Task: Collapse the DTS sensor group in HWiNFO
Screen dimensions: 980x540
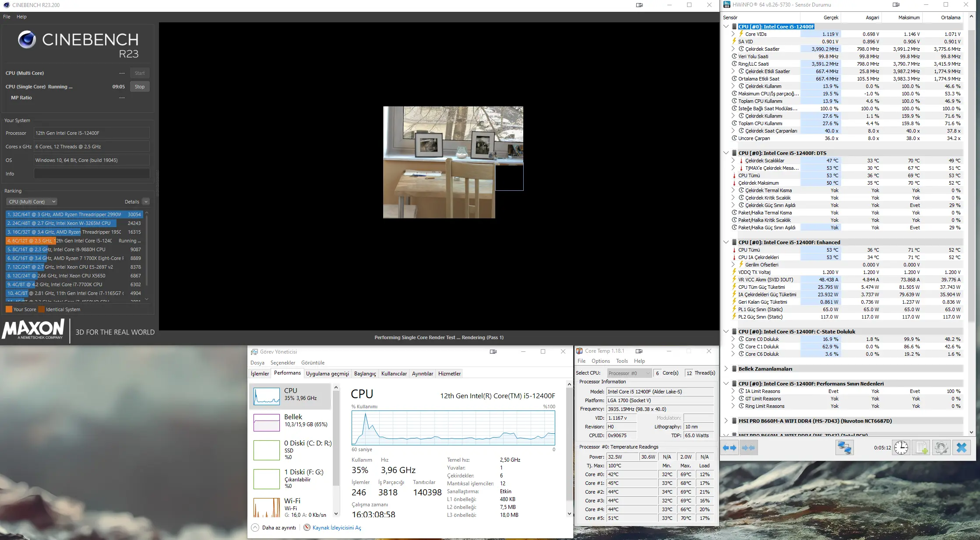Action: coord(726,153)
